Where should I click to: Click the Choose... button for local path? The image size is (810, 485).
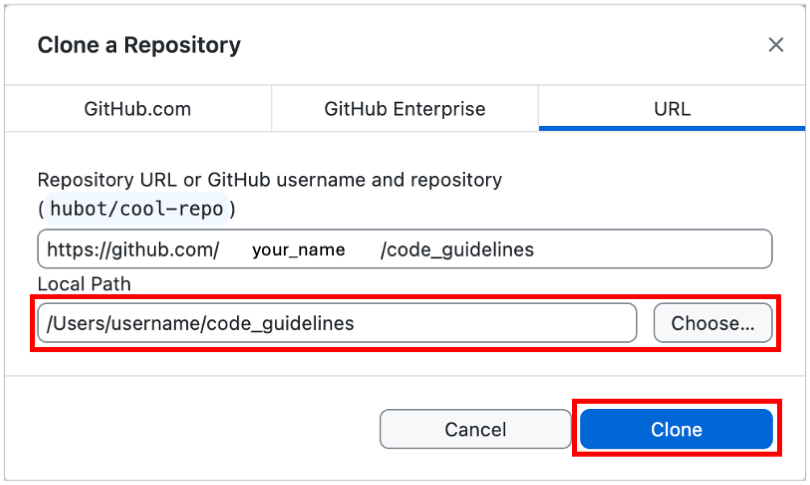pyautogui.click(x=713, y=323)
